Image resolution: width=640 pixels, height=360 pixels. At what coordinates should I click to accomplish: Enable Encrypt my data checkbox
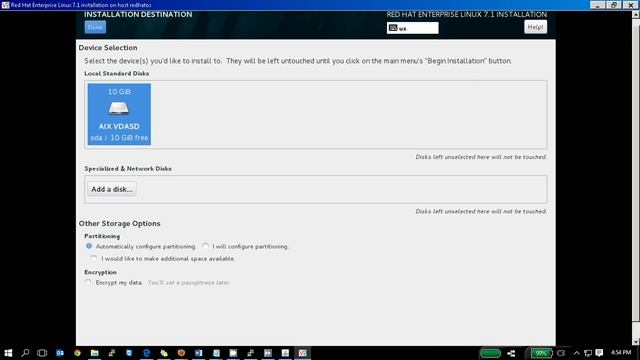pos(88,282)
